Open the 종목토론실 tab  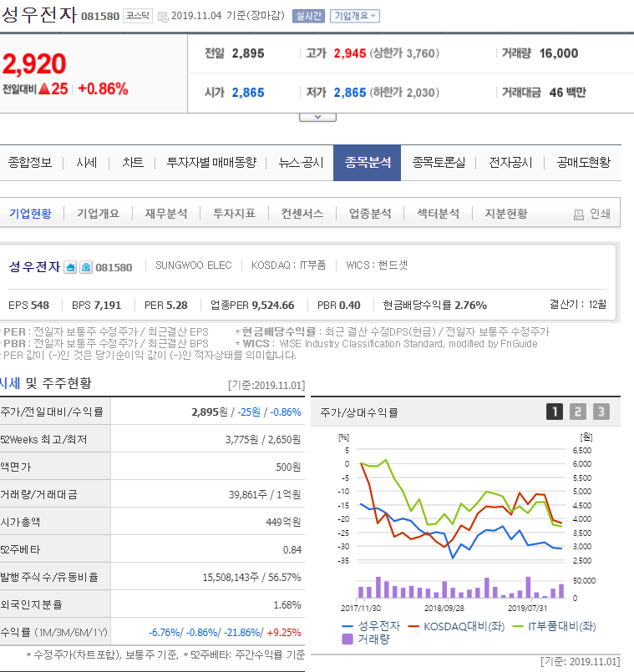439,163
